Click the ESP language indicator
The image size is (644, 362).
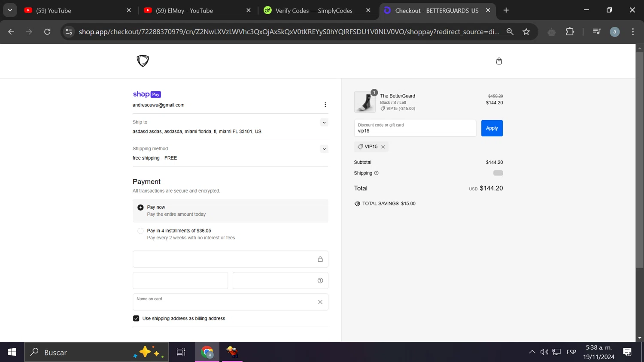click(x=571, y=352)
